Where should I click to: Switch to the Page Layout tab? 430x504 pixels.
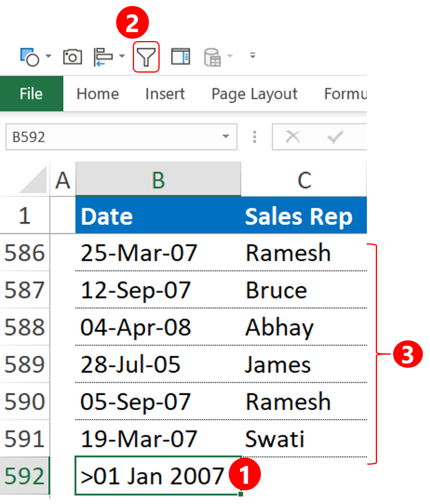pyautogui.click(x=254, y=94)
